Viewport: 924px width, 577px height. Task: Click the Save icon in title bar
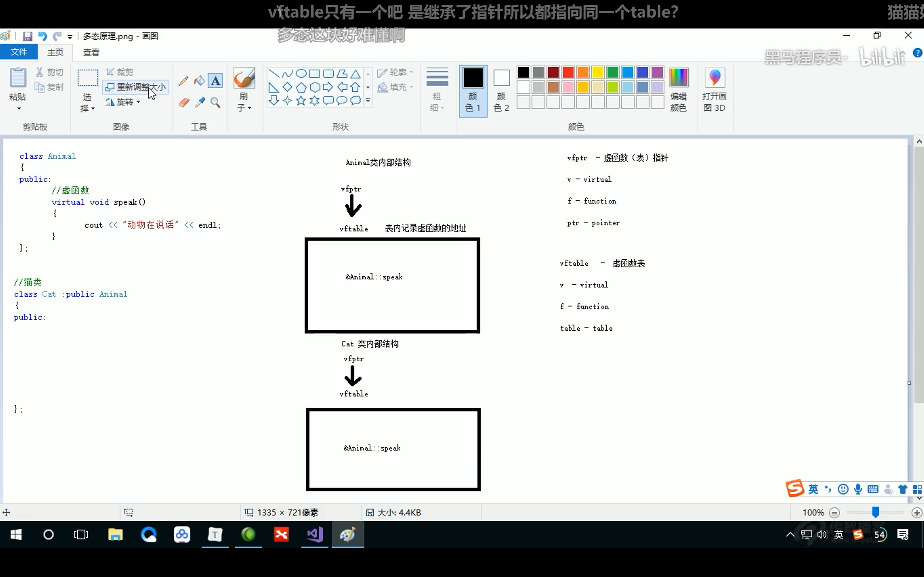point(27,36)
